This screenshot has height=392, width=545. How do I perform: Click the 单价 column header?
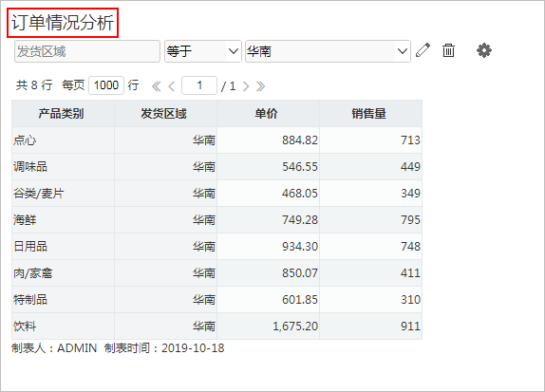[x=268, y=114]
